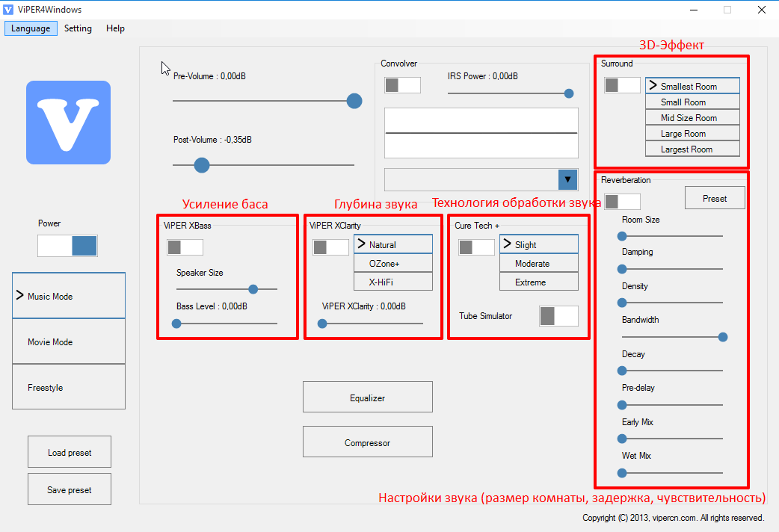Screen dimensions: 779x532
Task: Select Largest Room surround option
Action: [x=692, y=149]
